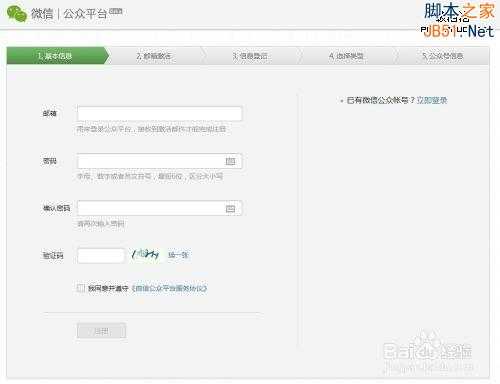Focus the 邮箱 email input field

[160, 114]
